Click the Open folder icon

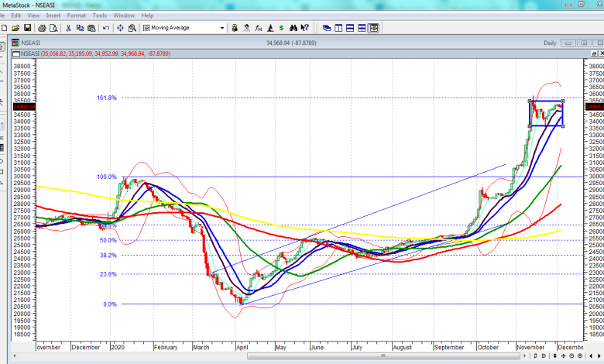click(x=15, y=28)
